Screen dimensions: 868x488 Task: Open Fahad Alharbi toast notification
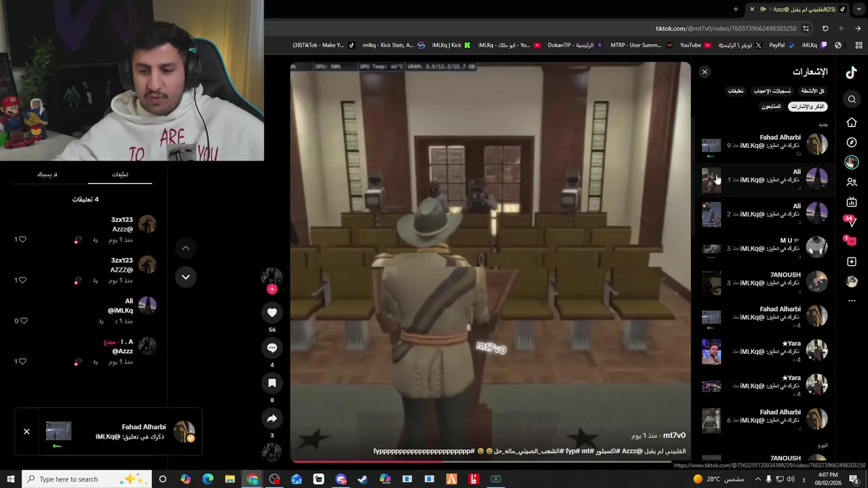(x=121, y=432)
